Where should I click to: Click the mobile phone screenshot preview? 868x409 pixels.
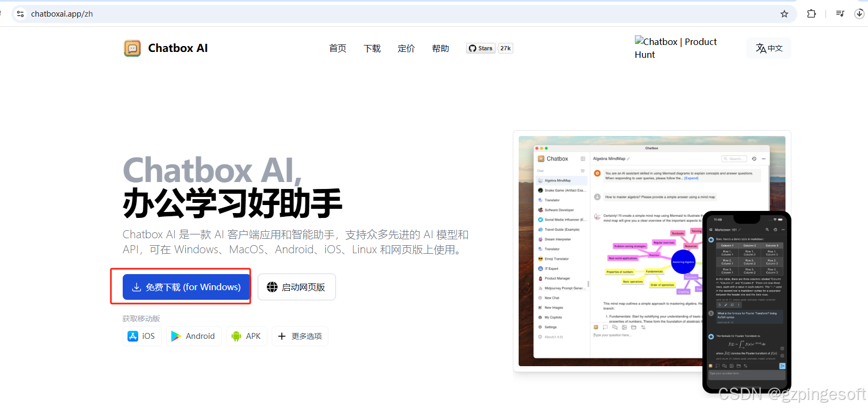tap(747, 302)
